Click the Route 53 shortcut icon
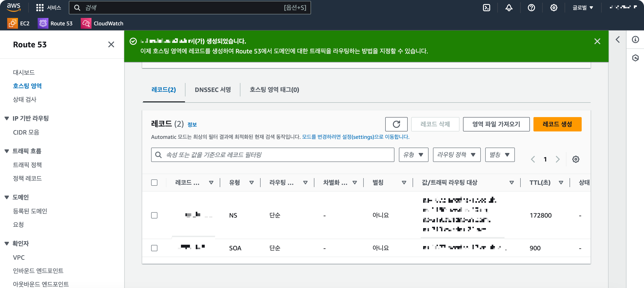Screen dimensions: 644x288 point(43,24)
